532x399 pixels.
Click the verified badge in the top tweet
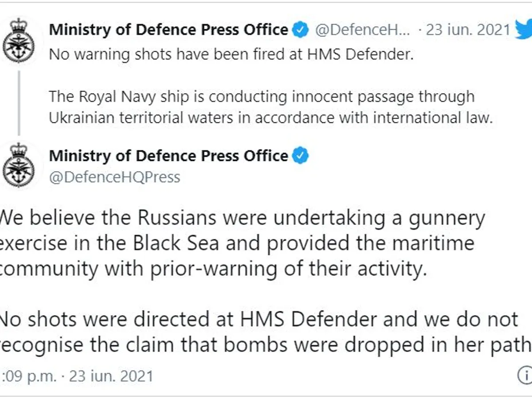pos(301,30)
